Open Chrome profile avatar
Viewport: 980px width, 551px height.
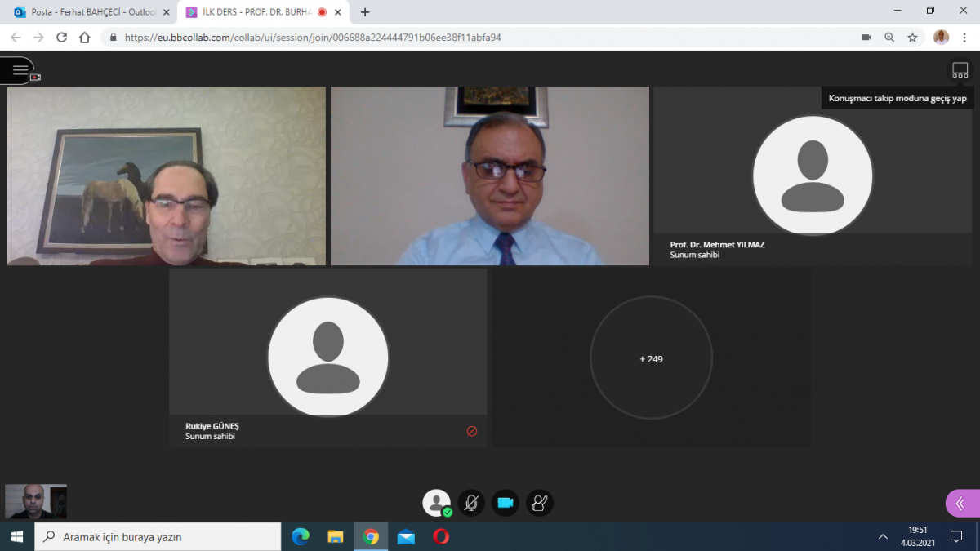pos(942,38)
